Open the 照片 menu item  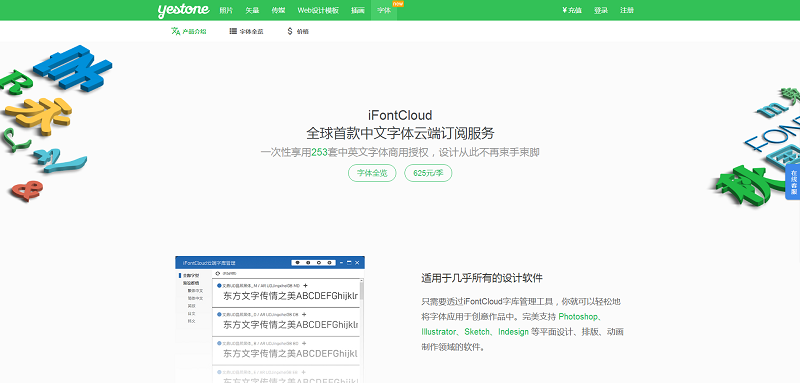pos(226,10)
